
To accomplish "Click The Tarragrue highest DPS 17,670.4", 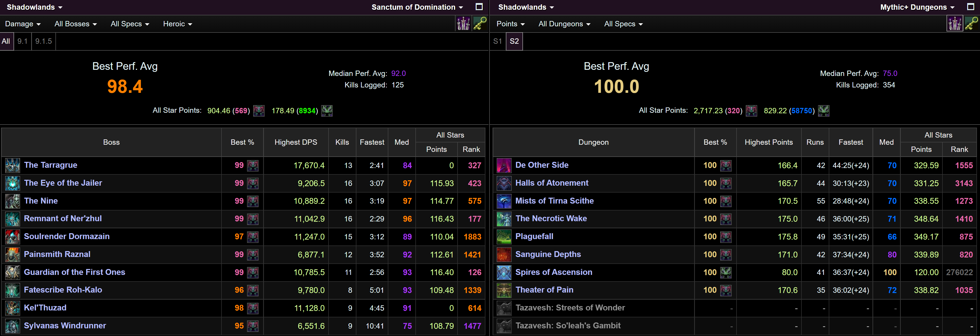I will [309, 166].
